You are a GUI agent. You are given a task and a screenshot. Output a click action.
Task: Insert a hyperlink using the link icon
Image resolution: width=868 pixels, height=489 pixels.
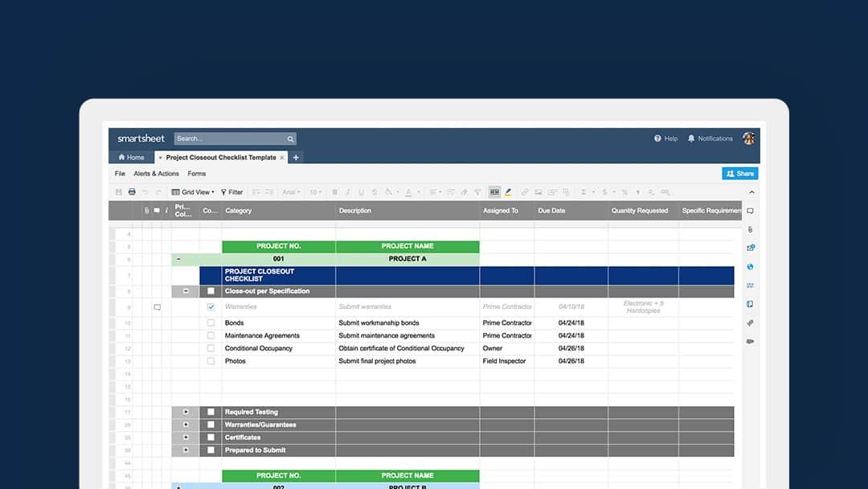tap(523, 191)
